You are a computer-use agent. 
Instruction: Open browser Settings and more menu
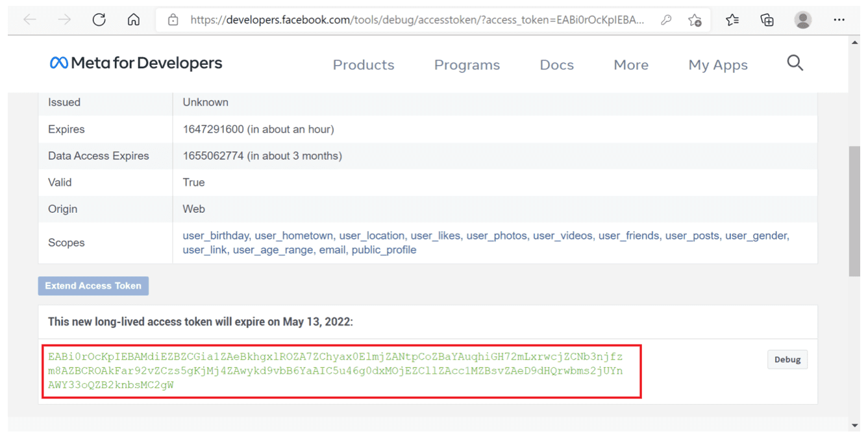pos(839,20)
